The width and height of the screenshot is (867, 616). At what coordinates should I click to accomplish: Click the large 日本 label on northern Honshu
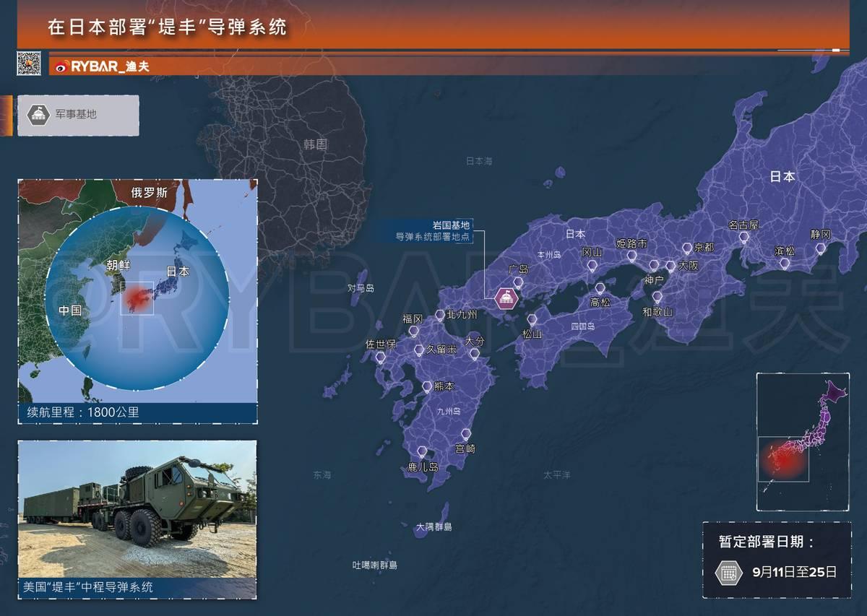[x=782, y=176]
